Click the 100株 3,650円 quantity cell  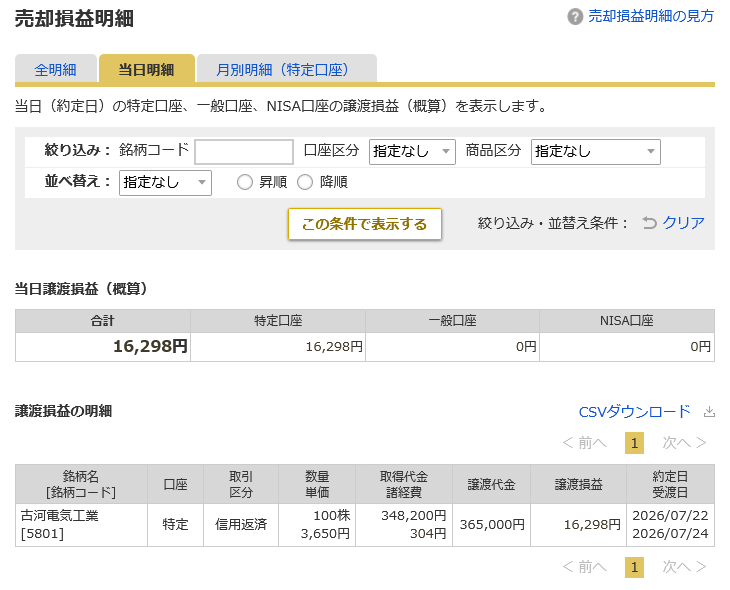point(317,525)
